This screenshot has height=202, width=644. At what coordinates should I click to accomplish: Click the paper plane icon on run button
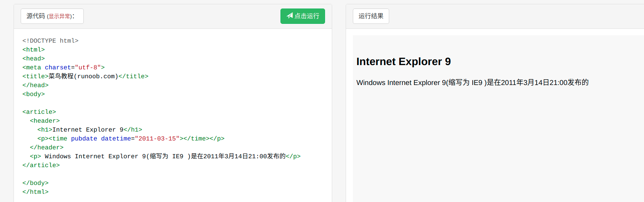(x=290, y=16)
